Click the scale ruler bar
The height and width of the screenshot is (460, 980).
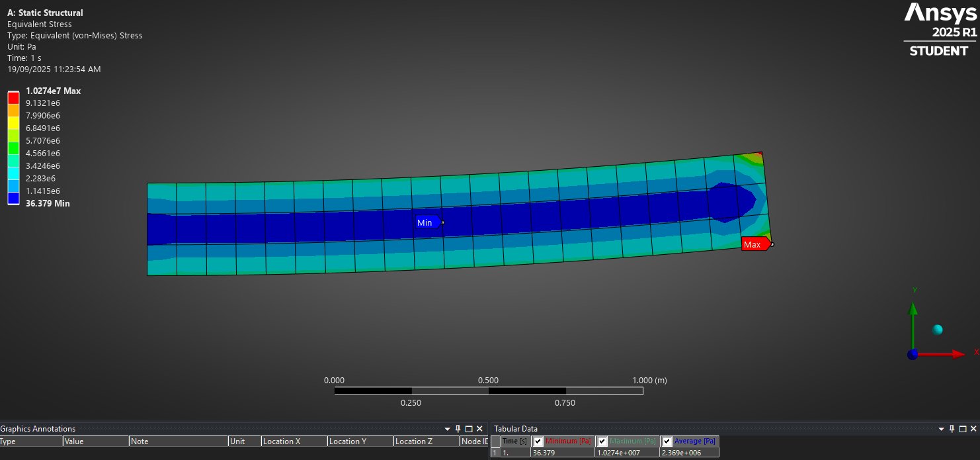tap(489, 391)
